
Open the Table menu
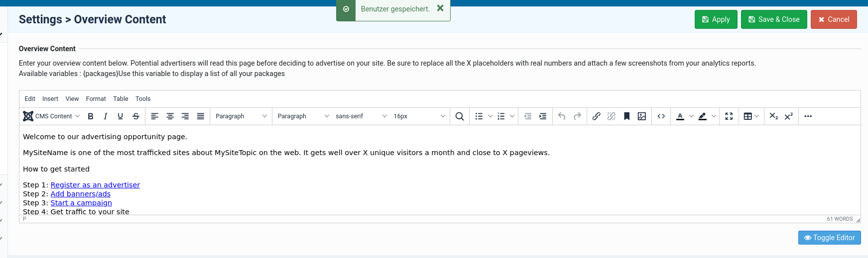121,99
